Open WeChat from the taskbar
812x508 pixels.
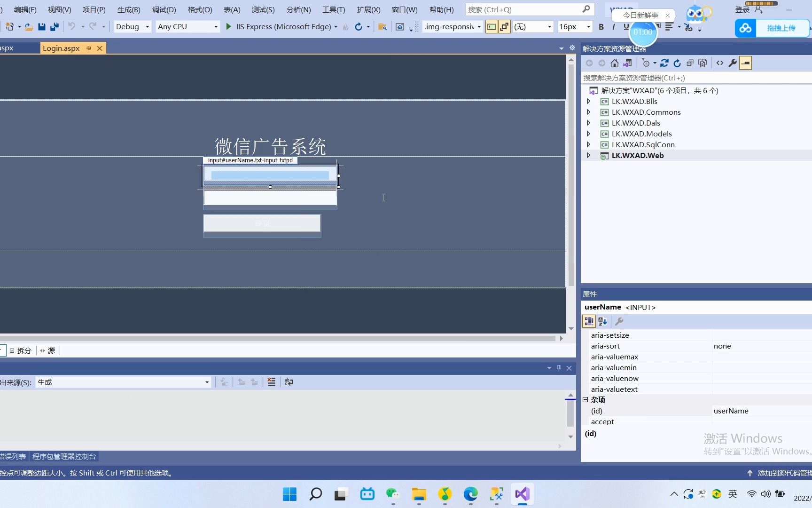click(393, 494)
